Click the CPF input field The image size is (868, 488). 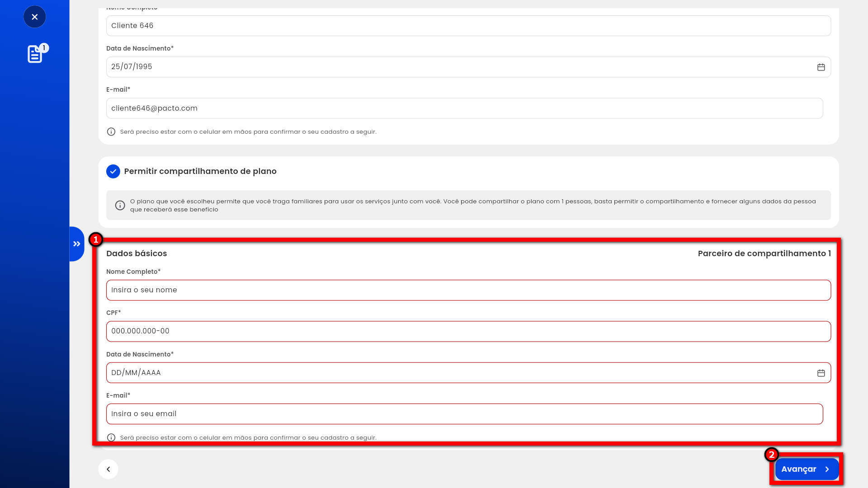(x=468, y=331)
